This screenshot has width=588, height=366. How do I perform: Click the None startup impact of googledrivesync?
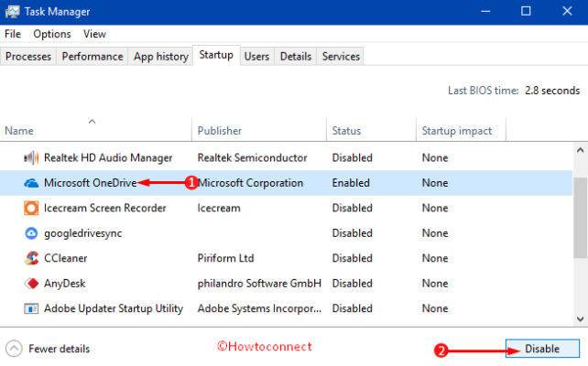click(435, 233)
